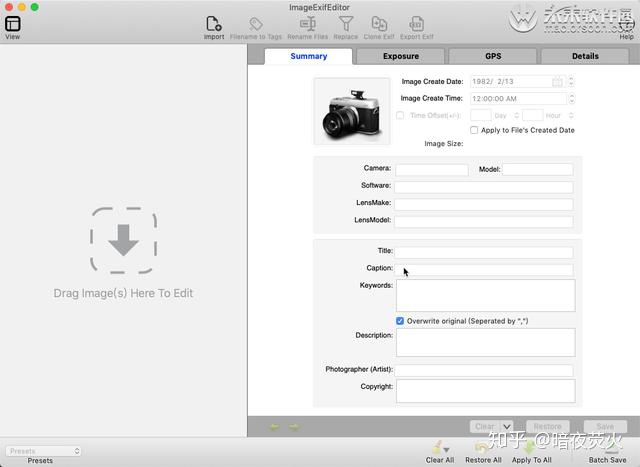Focus the Software text field
The width and height of the screenshot is (640, 467).
pos(484,187)
